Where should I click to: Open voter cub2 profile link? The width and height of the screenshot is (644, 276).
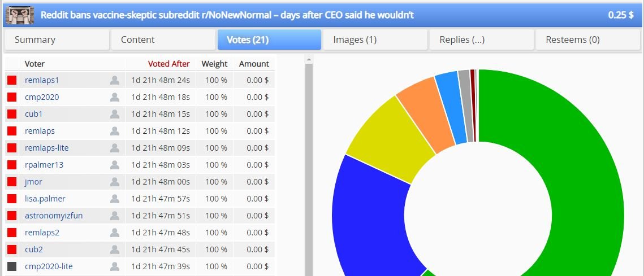pyautogui.click(x=34, y=249)
